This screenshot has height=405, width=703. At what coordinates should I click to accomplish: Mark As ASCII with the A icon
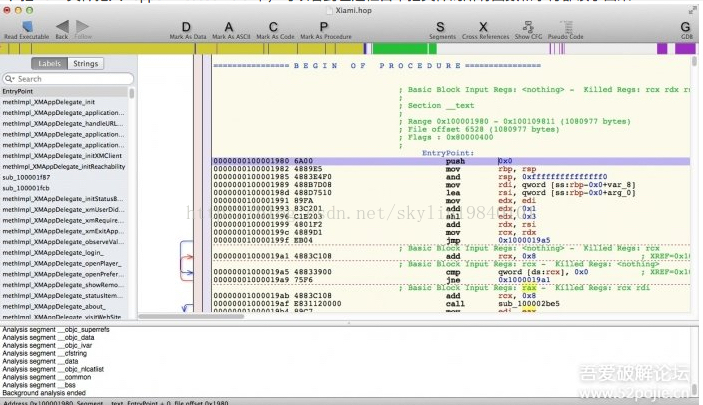click(229, 27)
